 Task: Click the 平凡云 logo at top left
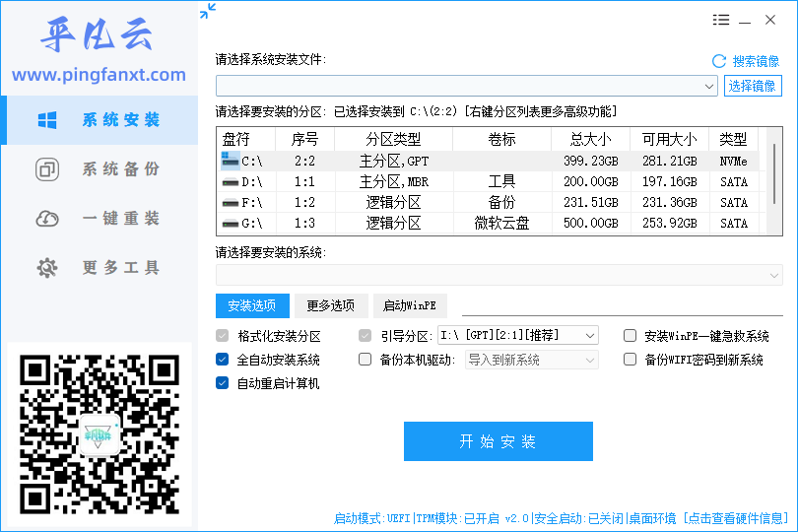97,34
